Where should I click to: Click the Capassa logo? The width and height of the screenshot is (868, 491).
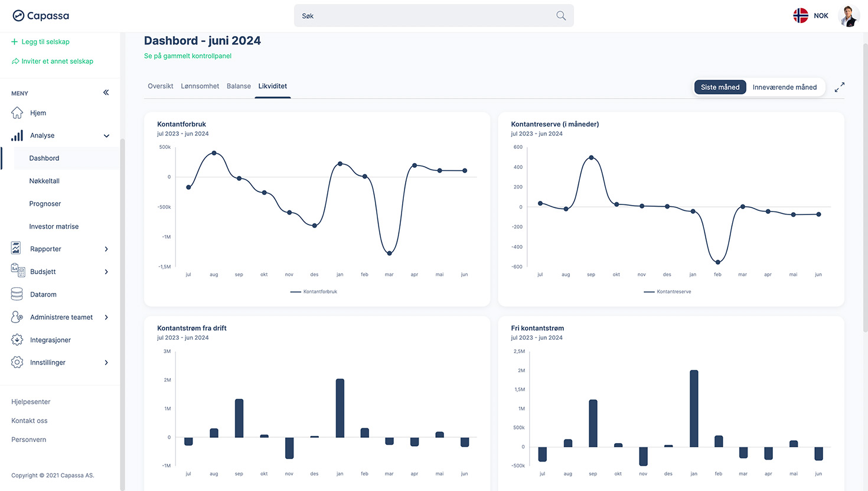point(41,16)
